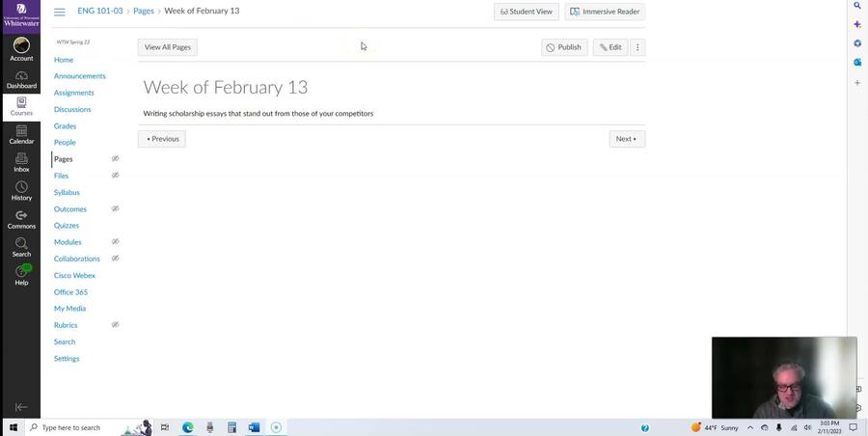
Task: Show hidden system tray icons chevron
Action: [x=750, y=427]
